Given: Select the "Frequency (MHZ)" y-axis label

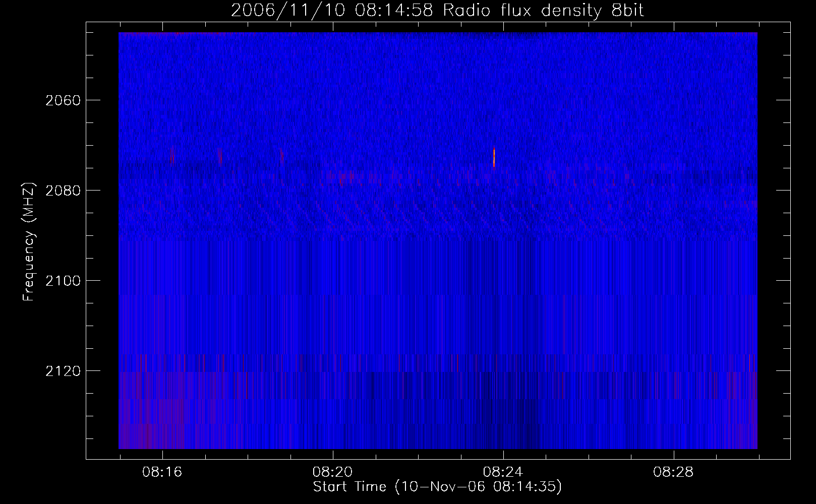Looking at the screenshot, I should 29,242.
